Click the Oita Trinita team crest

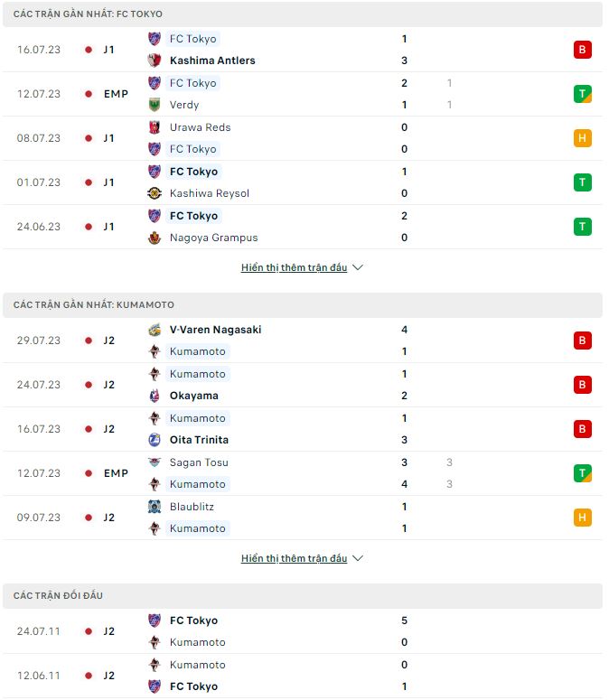click(155, 440)
